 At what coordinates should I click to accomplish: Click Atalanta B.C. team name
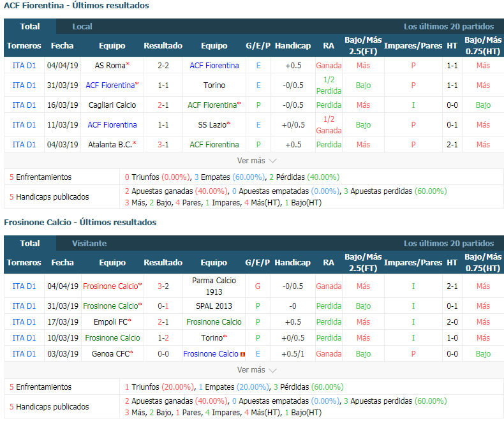[x=110, y=145]
